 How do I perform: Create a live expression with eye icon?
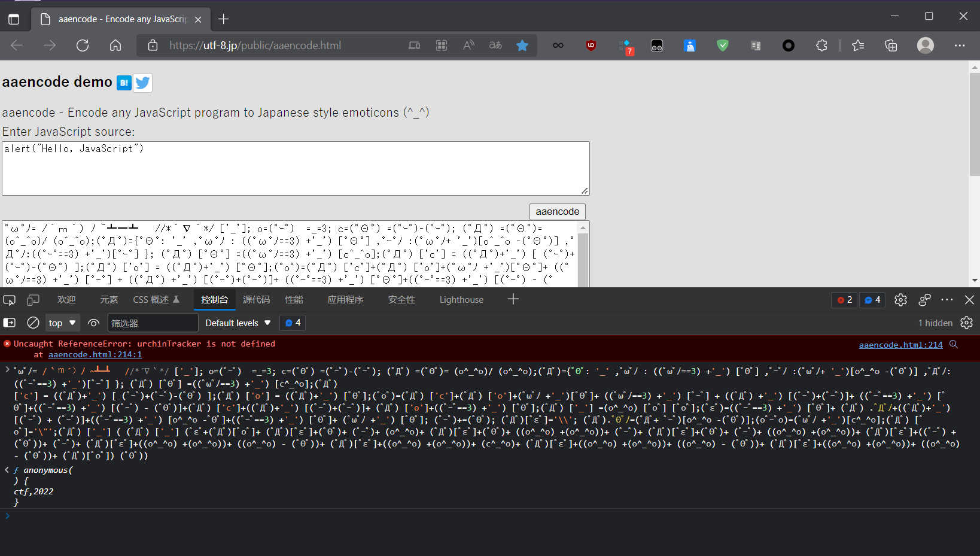point(93,323)
